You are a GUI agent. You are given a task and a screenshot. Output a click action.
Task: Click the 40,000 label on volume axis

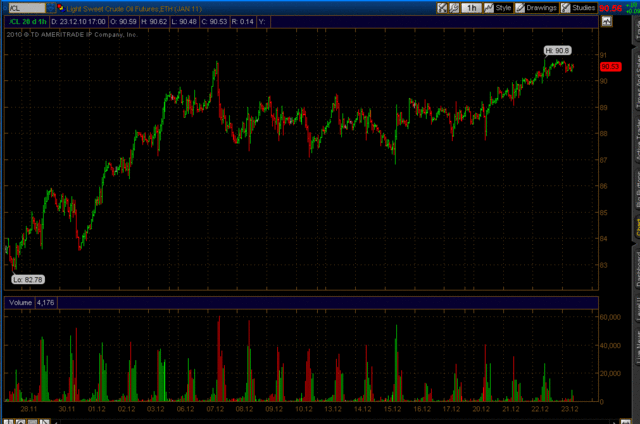pyautogui.click(x=609, y=346)
